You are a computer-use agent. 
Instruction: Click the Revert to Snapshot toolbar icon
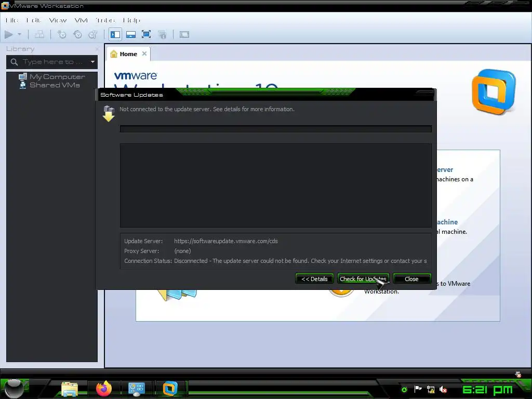coord(78,34)
